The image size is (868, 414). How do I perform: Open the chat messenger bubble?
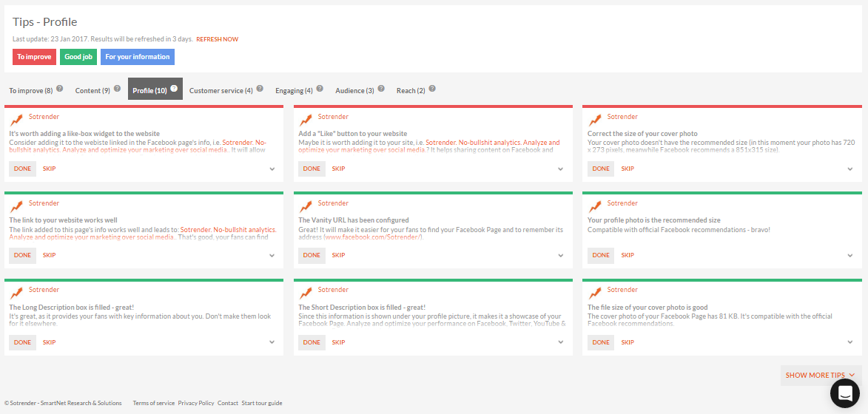point(844,393)
